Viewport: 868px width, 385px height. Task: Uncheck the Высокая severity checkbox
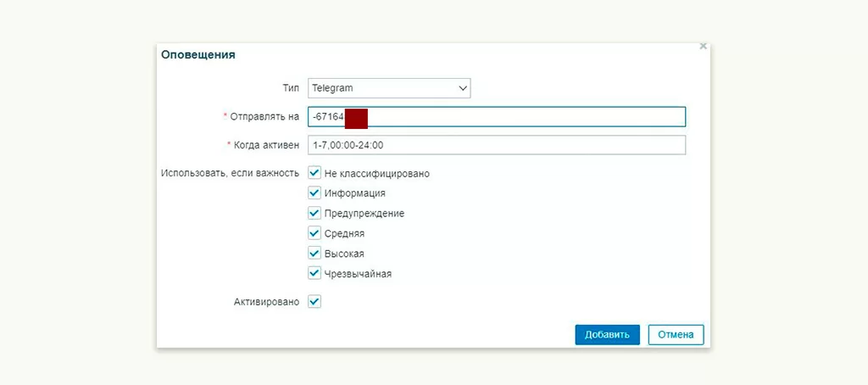[x=314, y=254]
